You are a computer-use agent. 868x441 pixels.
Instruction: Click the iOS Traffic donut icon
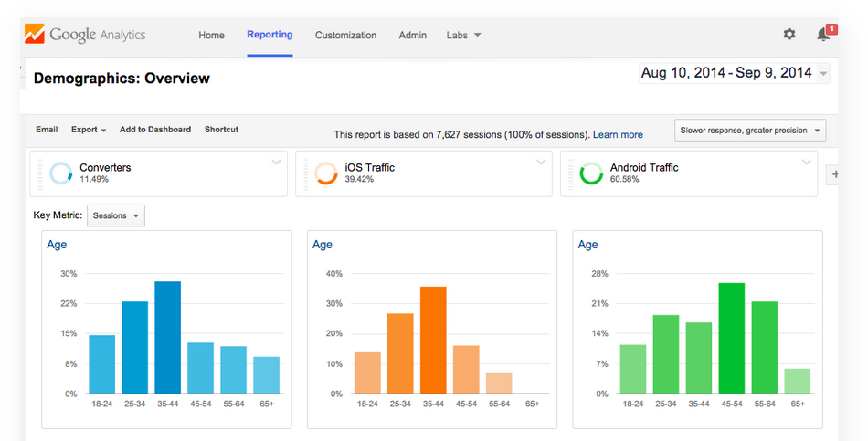[326, 173]
